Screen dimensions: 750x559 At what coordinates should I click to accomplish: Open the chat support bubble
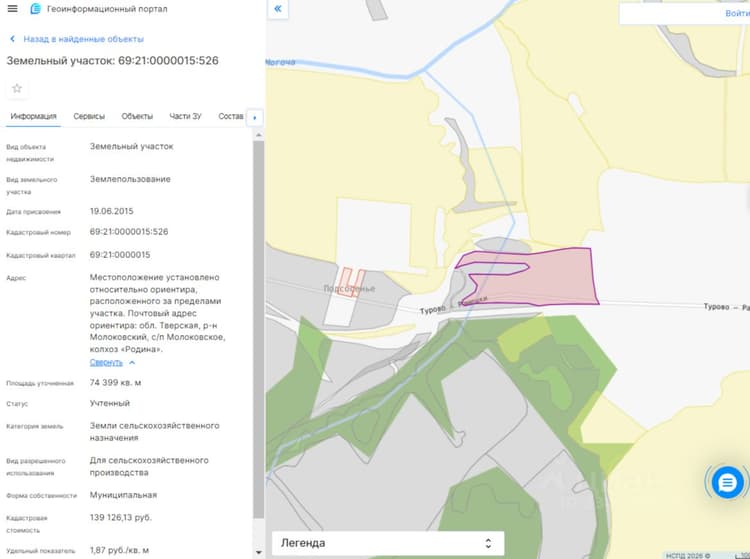[727, 482]
